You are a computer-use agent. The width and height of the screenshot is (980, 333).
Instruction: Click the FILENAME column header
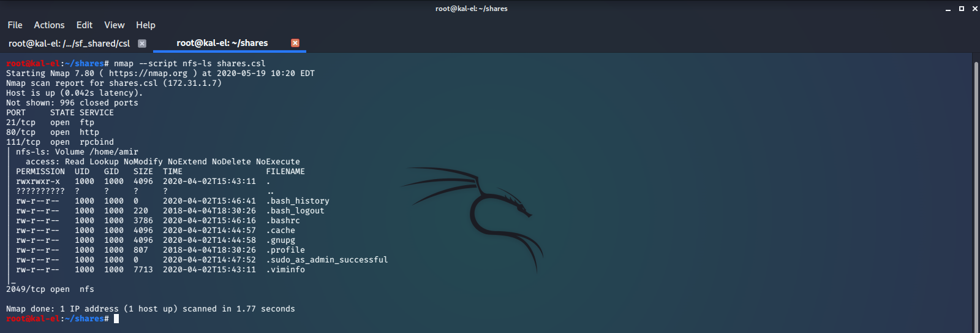285,172
